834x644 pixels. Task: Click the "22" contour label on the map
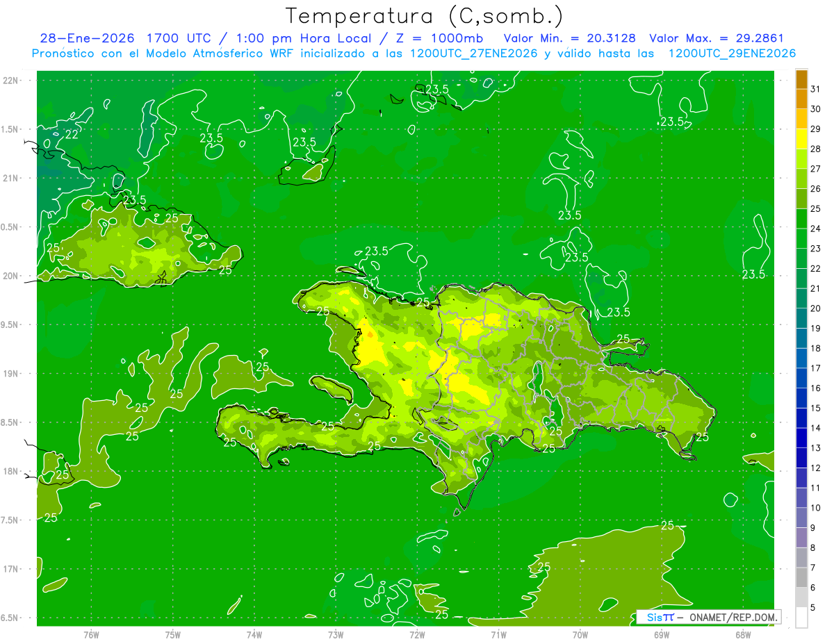(x=72, y=134)
